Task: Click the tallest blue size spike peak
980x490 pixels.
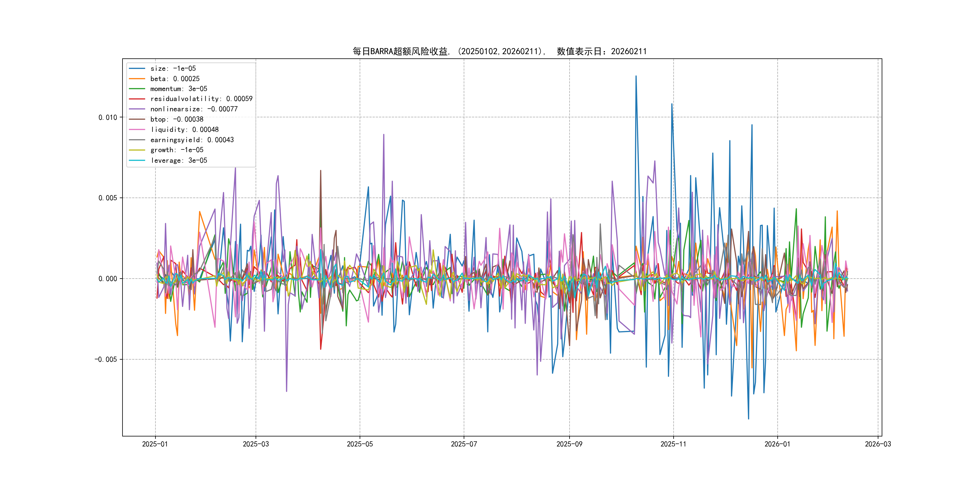Action: 636,77
